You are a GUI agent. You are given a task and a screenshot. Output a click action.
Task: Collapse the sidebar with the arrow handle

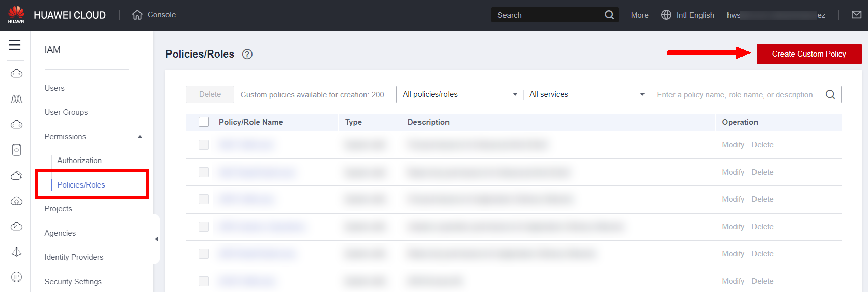[x=157, y=239]
